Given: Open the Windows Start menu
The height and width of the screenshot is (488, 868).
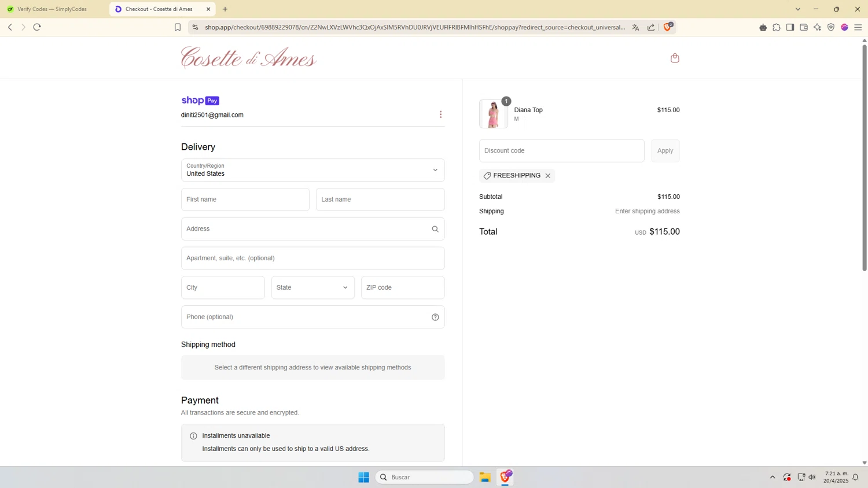Looking at the screenshot, I should 363,477.
